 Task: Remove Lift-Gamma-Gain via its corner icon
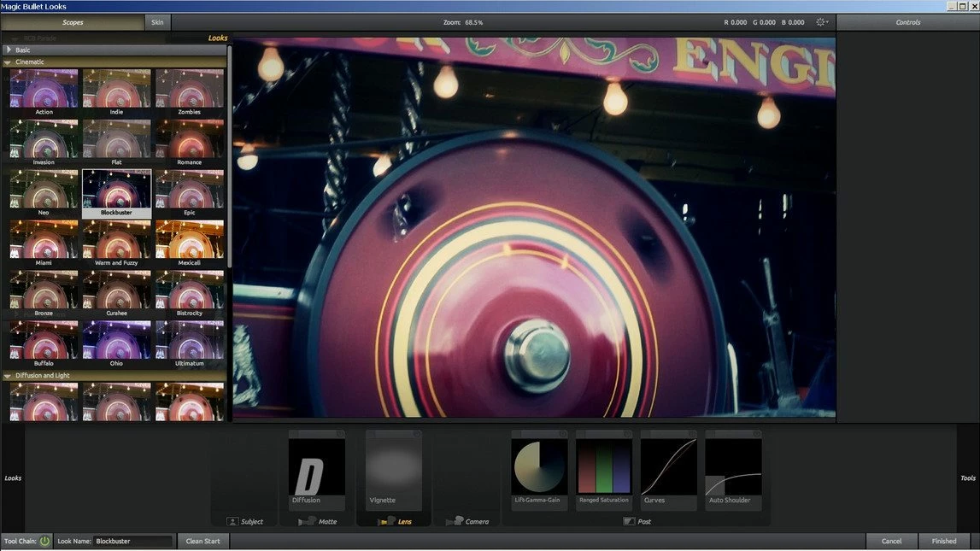[563, 434]
